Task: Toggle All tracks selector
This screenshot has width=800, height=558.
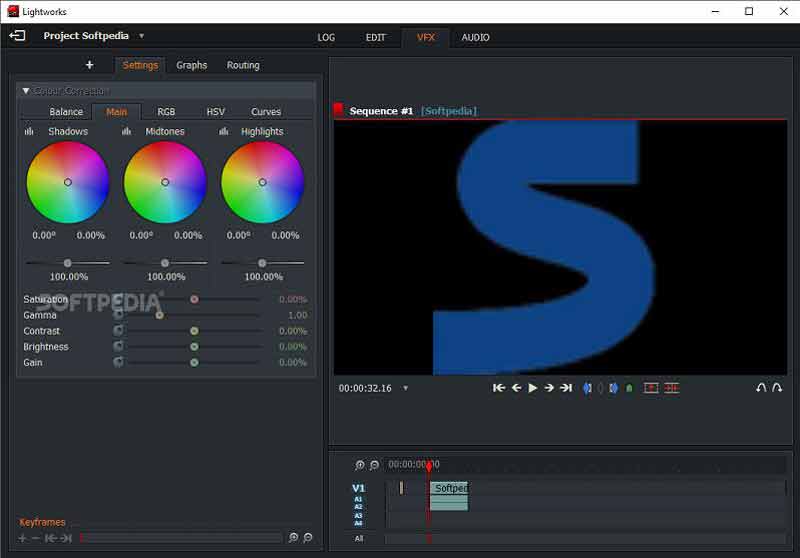Action: (359, 539)
